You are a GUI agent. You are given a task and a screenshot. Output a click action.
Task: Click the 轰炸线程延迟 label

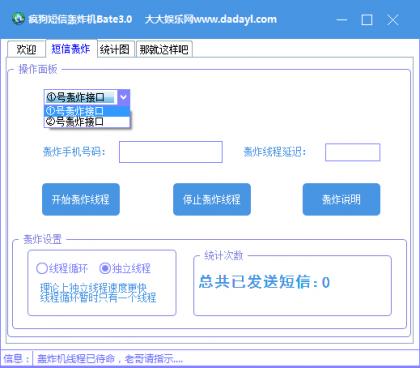coord(275,152)
